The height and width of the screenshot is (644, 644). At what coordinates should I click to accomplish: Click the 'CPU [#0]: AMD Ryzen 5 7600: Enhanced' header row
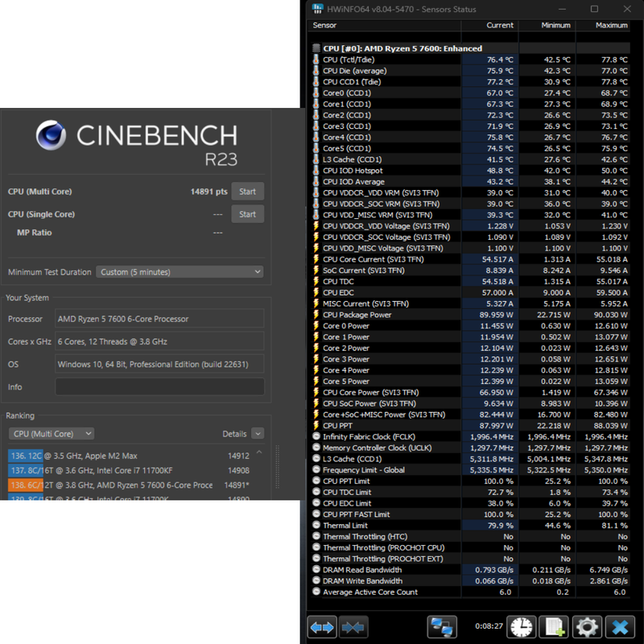[x=471, y=48]
